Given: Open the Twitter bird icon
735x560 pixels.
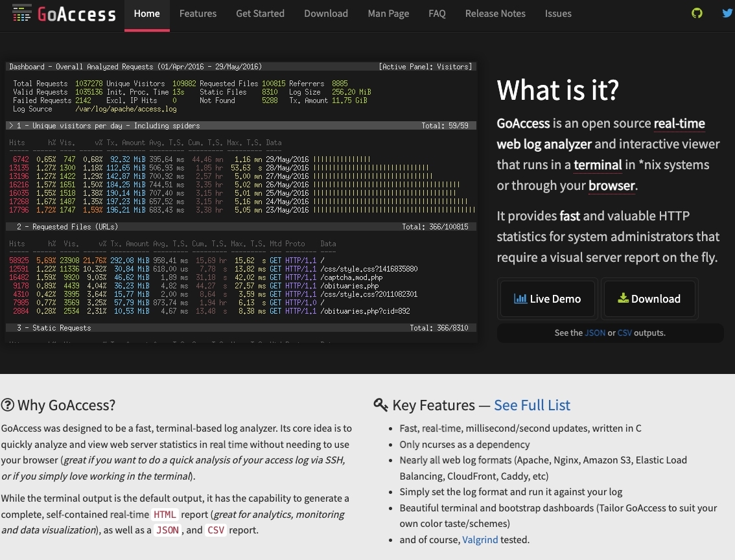Looking at the screenshot, I should click(x=727, y=13).
